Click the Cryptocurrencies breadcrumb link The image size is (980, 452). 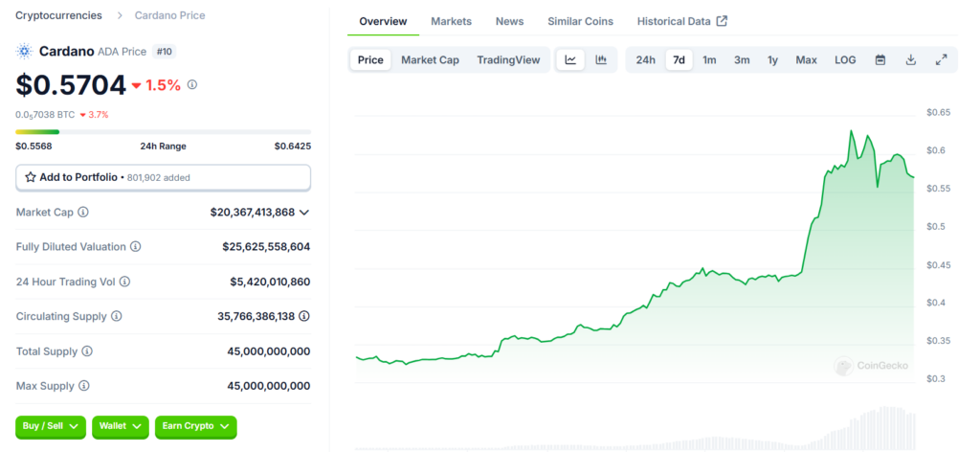tap(59, 15)
